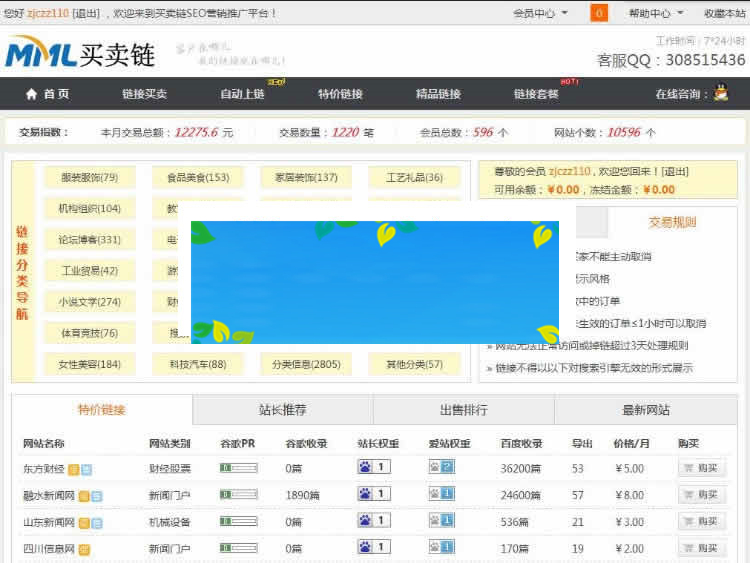Click the orange badge next to 四川信息网

(x=85, y=549)
